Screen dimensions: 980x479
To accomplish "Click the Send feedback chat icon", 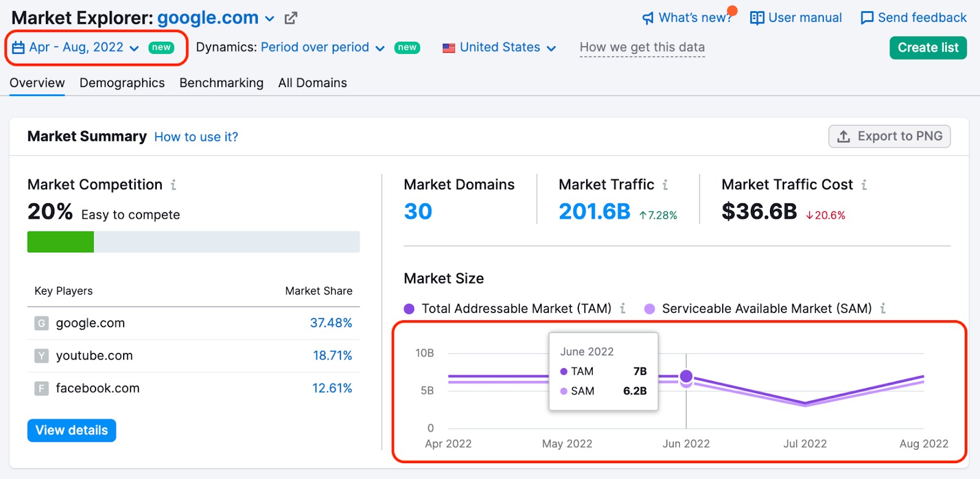I will pos(867,18).
